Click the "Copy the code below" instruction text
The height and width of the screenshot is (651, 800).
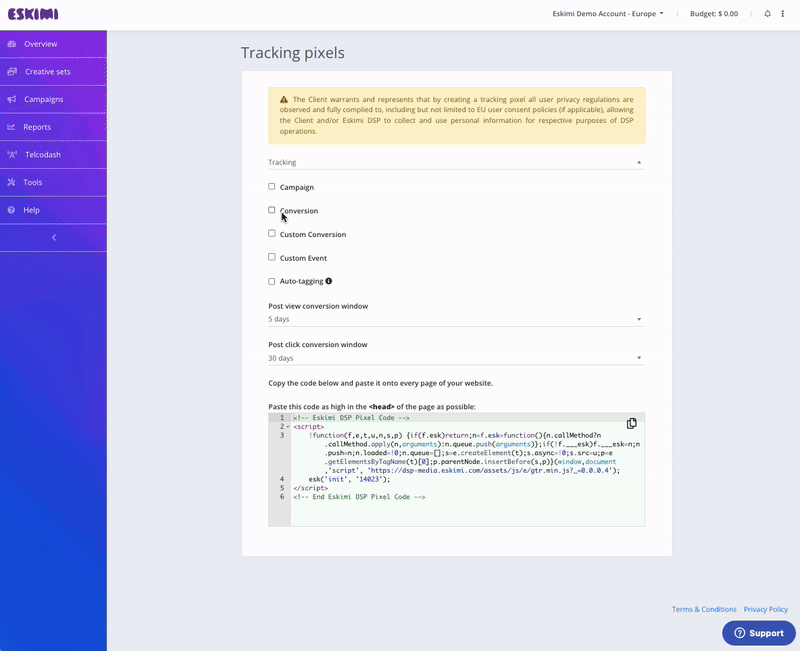381,383
